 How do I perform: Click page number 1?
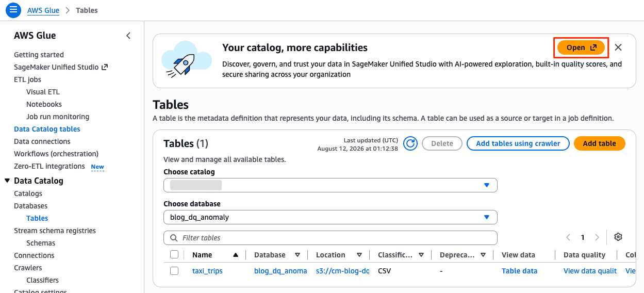point(583,237)
